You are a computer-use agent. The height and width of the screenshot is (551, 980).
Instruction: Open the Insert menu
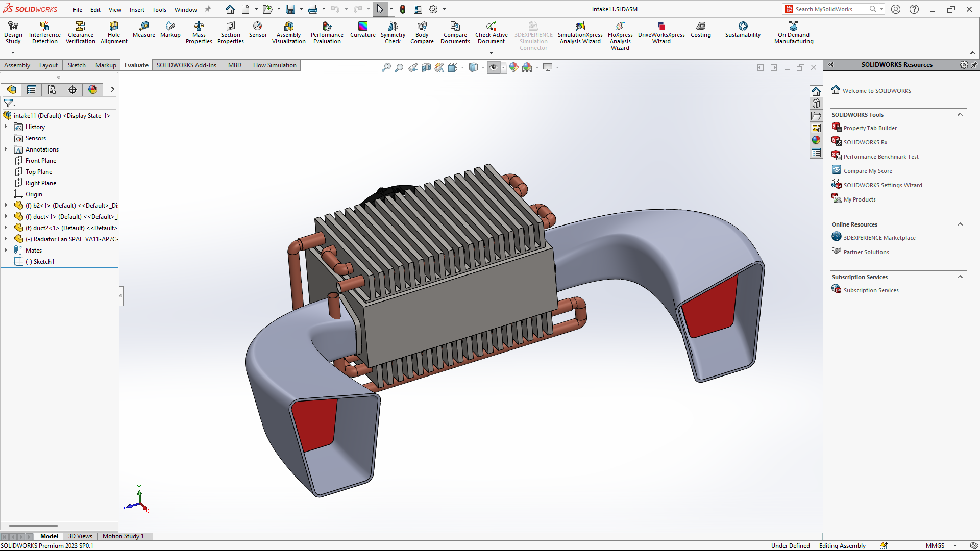pyautogui.click(x=136, y=9)
